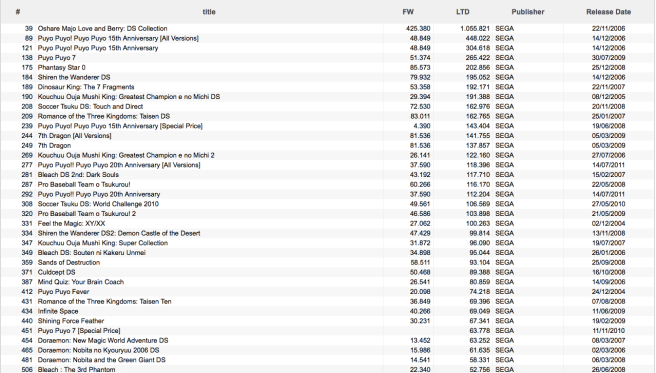Click 'Sands of Destruction' title
Viewport: 656px width, 373px height.
coord(69,263)
